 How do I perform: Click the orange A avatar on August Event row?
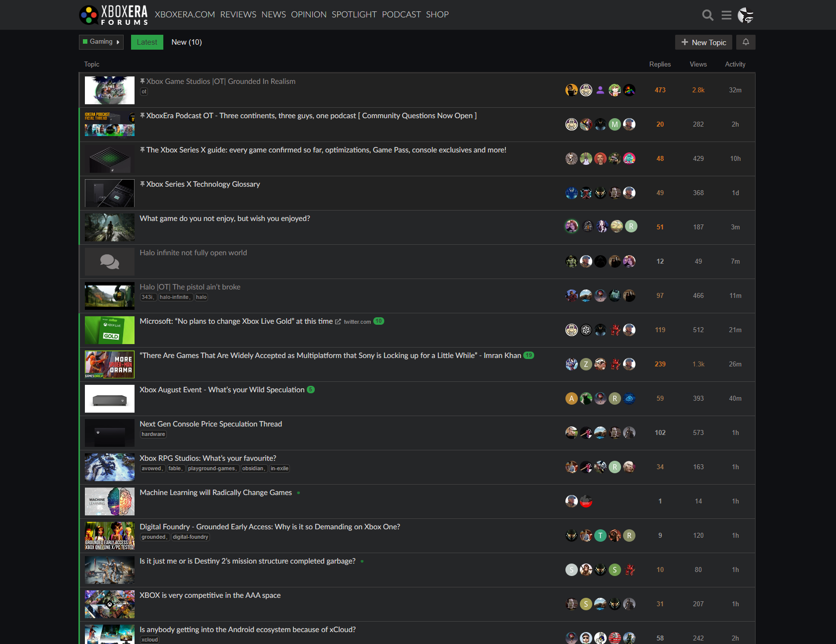tap(571, 398)
